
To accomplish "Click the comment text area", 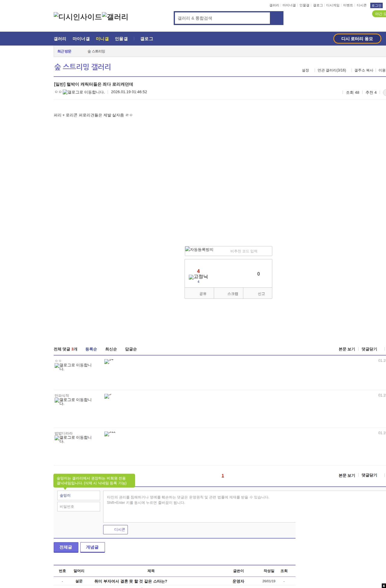I will 245,507.
